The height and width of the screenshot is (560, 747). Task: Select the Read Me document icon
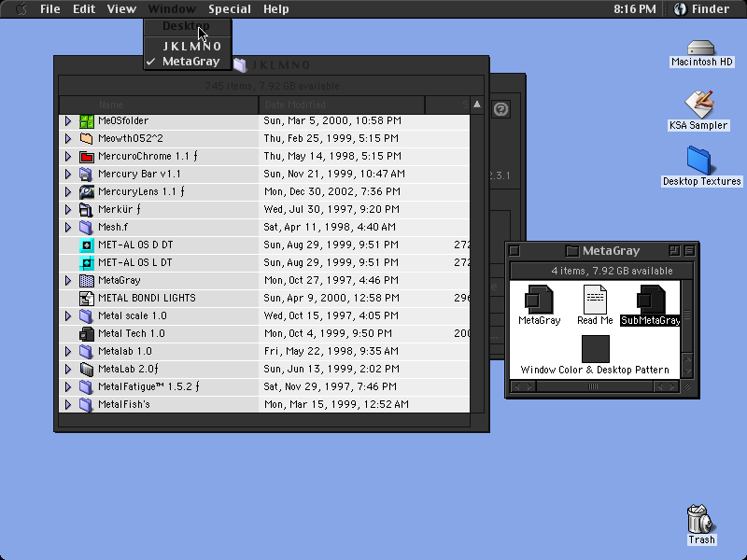595,299
